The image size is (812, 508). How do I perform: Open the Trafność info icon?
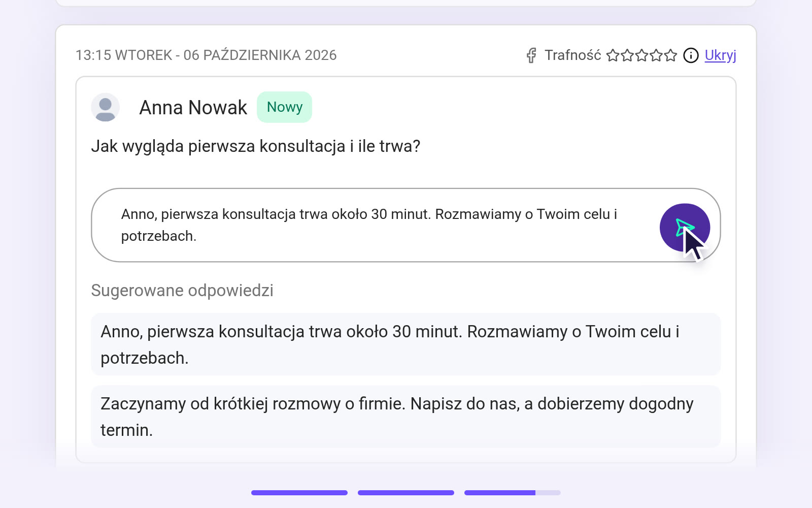[x=691, y=55]
